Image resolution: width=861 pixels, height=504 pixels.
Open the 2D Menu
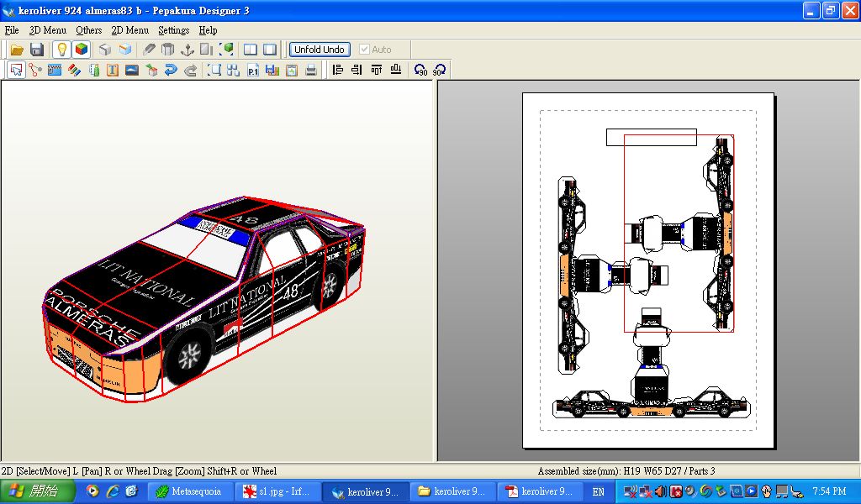pos(130,30)
